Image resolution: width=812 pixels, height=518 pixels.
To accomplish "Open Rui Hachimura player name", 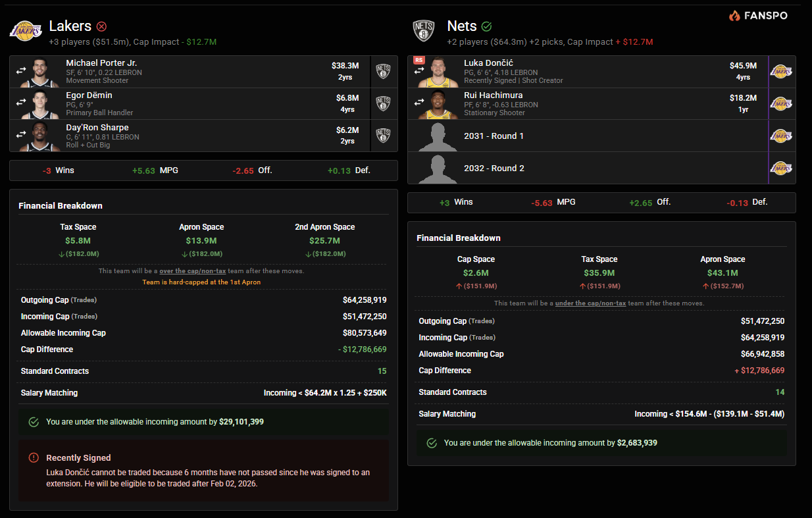I will point(494,95).
